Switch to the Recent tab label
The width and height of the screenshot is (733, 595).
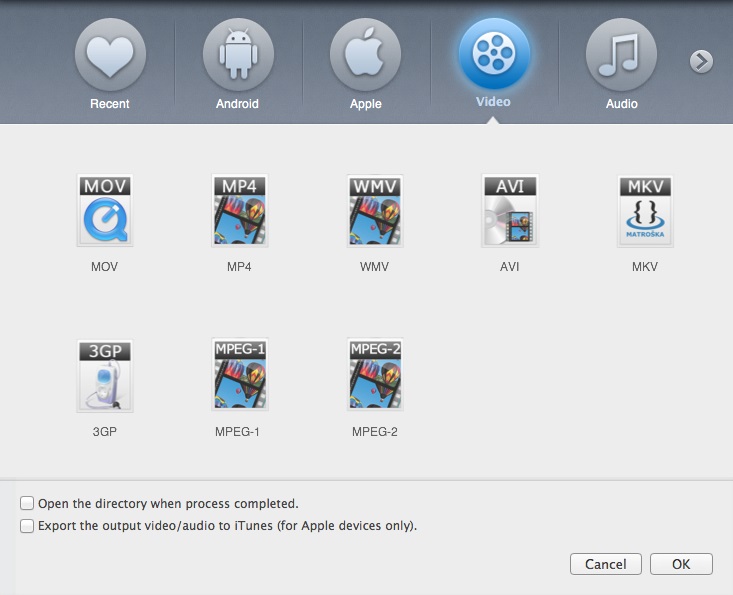coord(110,104)
